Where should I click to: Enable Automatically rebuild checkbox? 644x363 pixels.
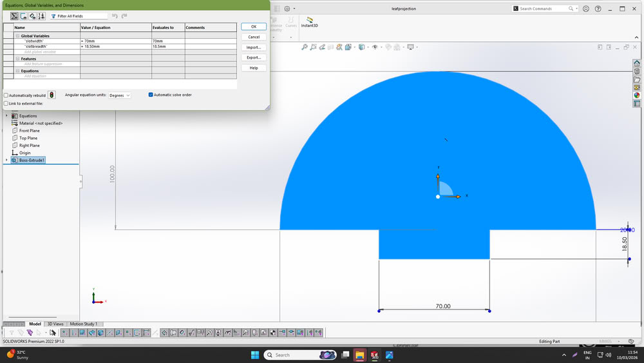pos(6,95)
